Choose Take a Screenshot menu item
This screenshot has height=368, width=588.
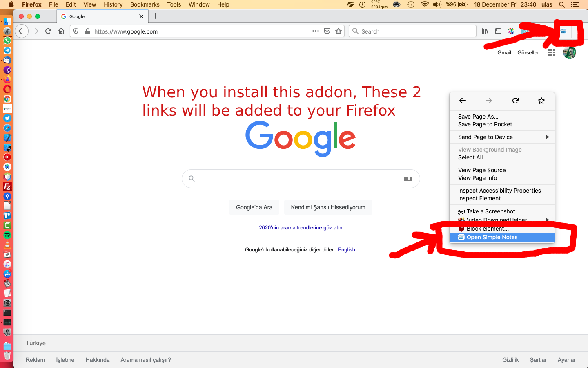click(502, 211)
